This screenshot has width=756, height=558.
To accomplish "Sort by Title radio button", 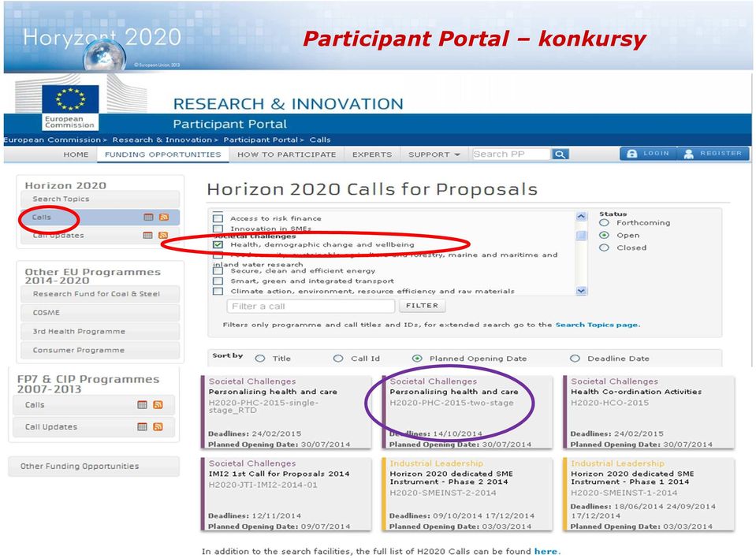I will (260, 359).
